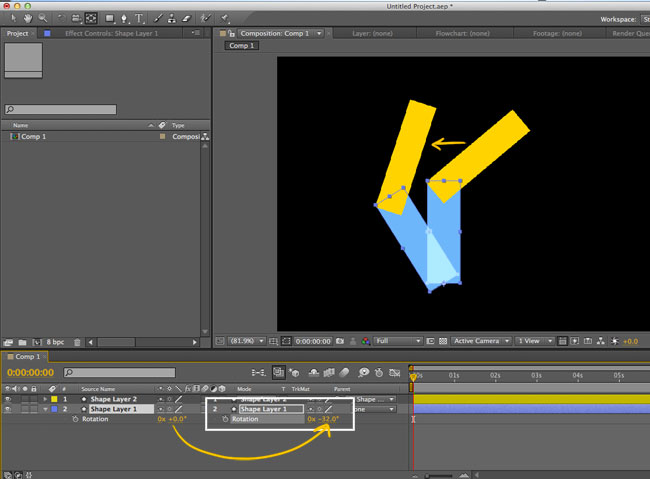
Task: Select the Clone Stamp tool
Action: click(x=172, y=18)
